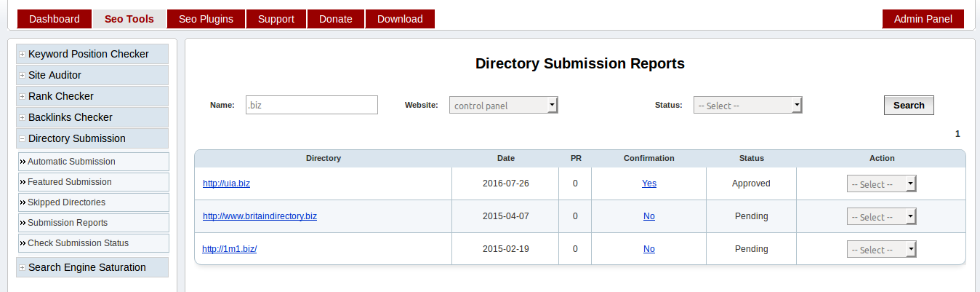
Task: Click the PR column header
Action: click(576, 158)
